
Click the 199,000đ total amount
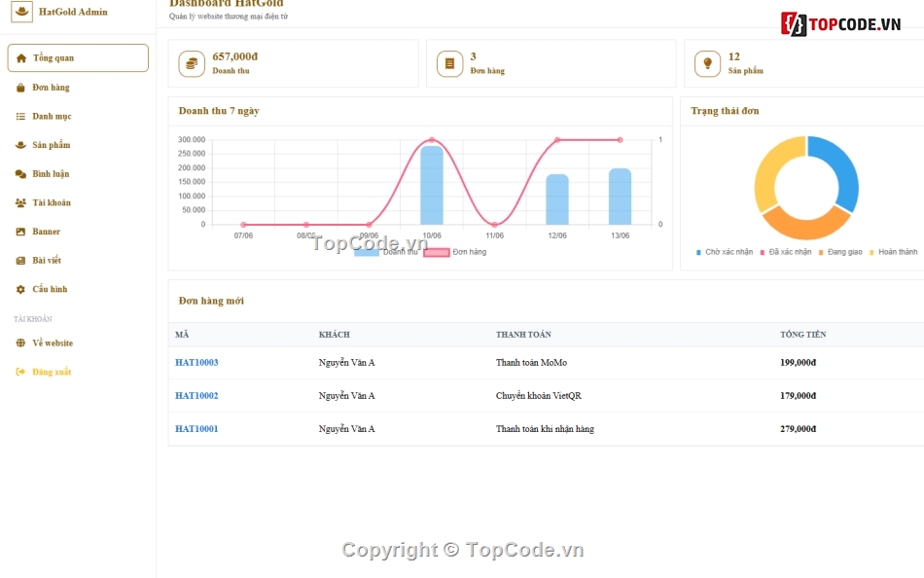[x=798, y=363]
